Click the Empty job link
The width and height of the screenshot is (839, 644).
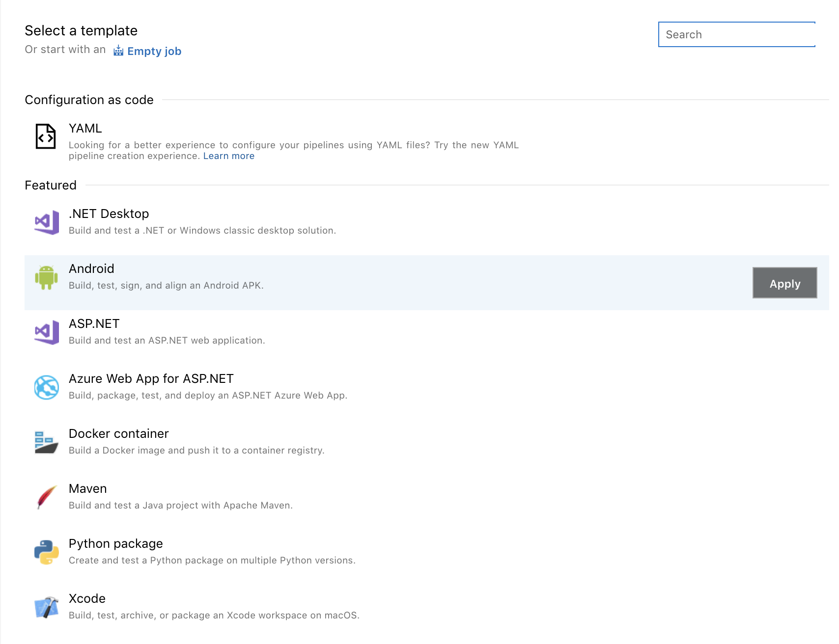click(154, 51)
